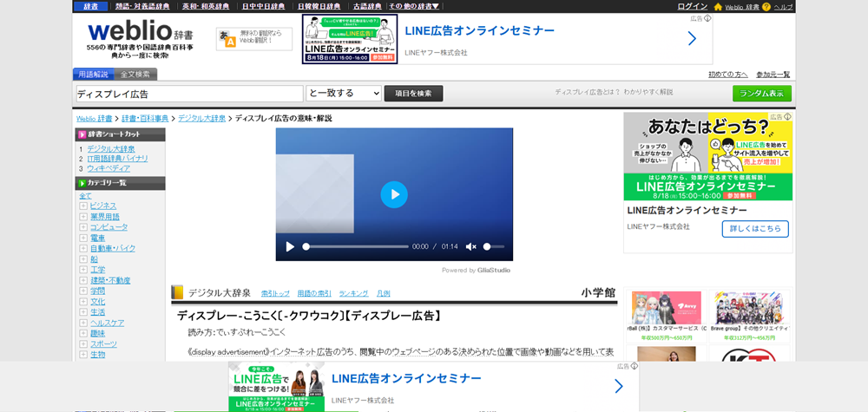Viewport: 868px width, 412px height.
Task: Click the green ランダム表示 button
Action: pos(762,94)
